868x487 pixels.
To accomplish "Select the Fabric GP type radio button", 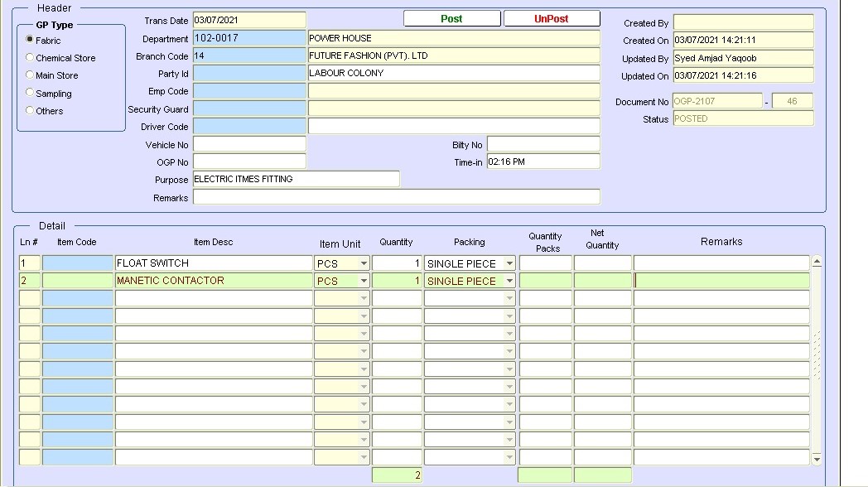I will pos(31,40).
